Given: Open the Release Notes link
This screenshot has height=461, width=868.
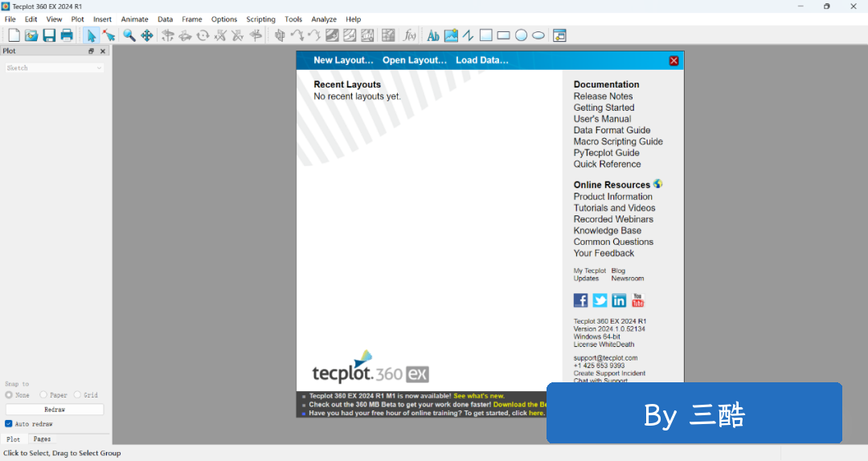Looking at the screenshot, I should point(603,96).
